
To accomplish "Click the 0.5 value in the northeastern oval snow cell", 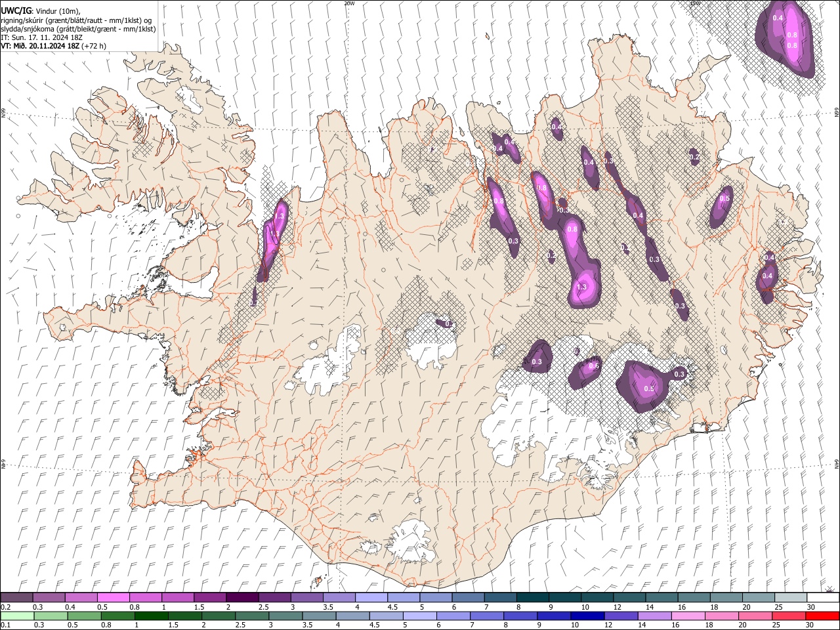I will click(x=724, y=198).
